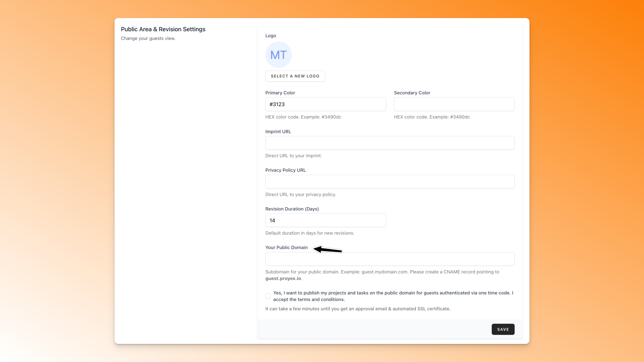Save the public area settings
644x362 pixels.
503,329
